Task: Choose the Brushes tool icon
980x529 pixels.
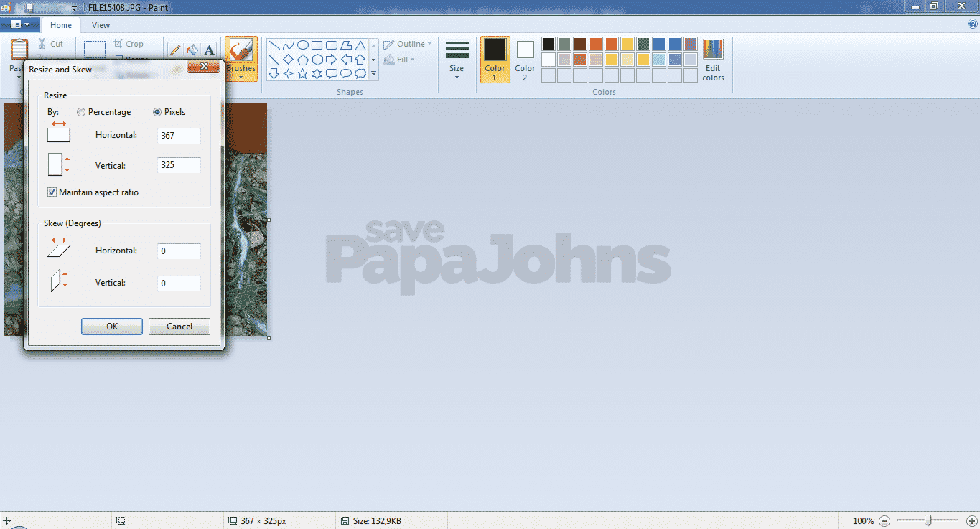Action: click(x=241, y=50)
